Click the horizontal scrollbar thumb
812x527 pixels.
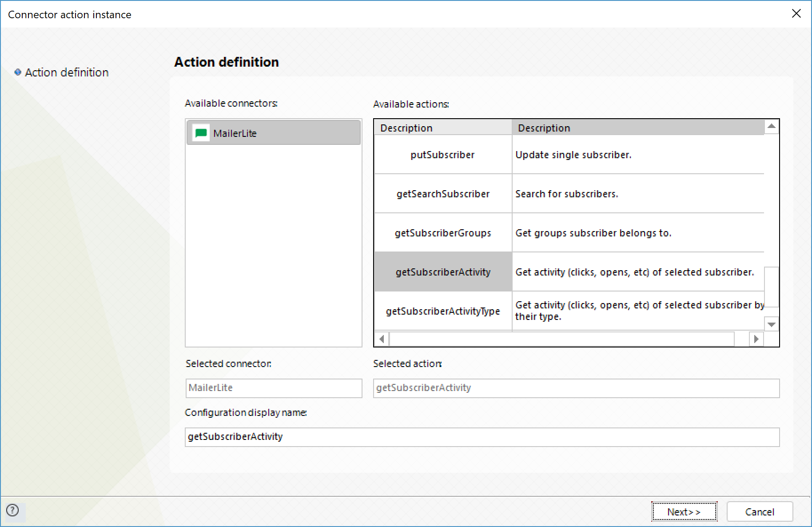pyautogui.click(x=562, y=339)
